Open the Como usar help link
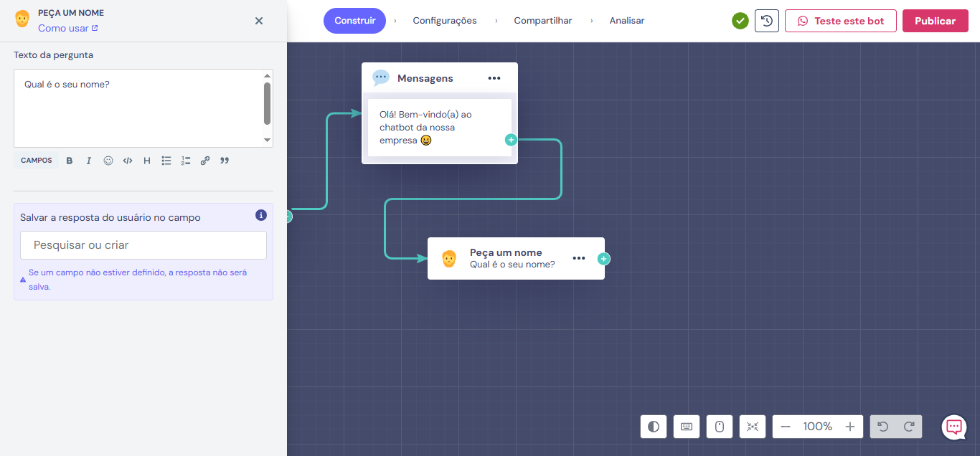 point(68,29)
